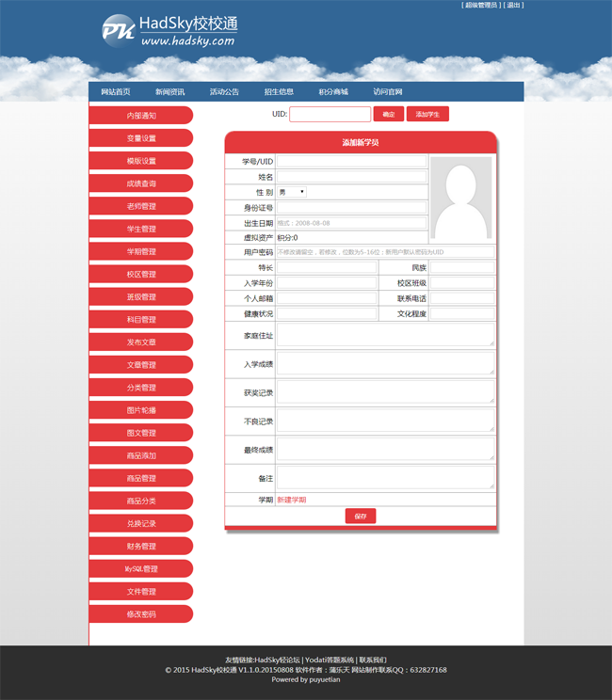The width and height of the screenshot is (612, 700).
Task: Open 班级管理 in the sidebar
Action: click(x=141, y=297)
